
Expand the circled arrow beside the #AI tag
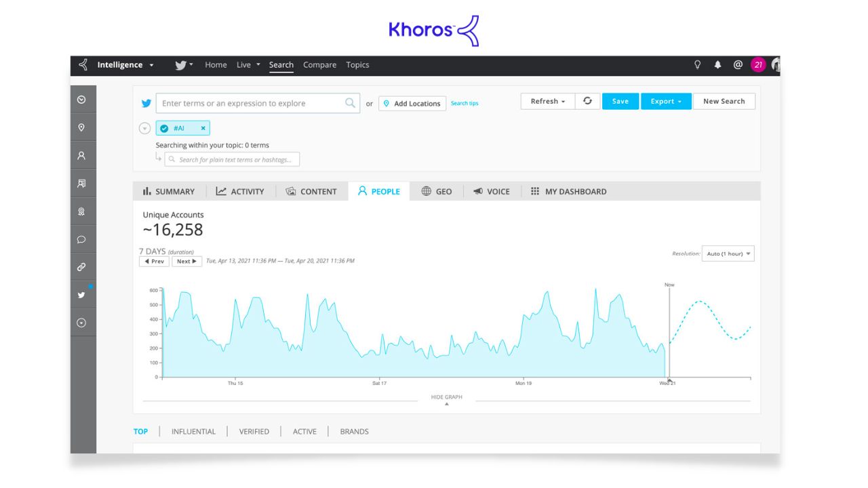tap(144, 128)
